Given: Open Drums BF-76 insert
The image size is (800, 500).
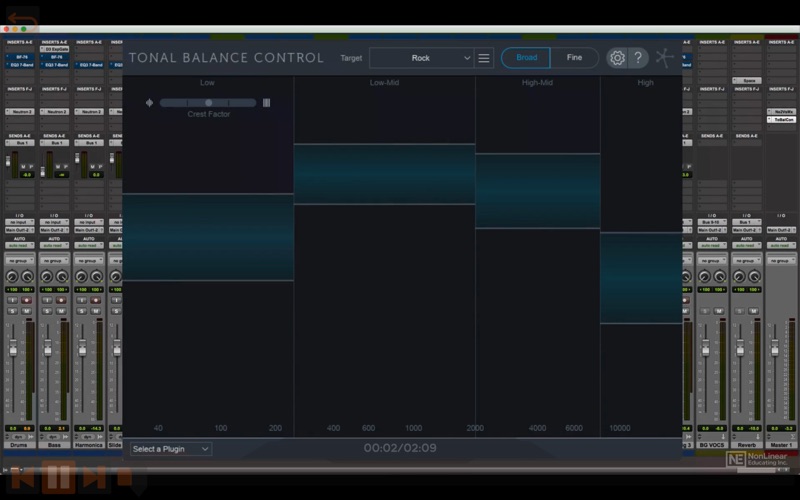Looking at the screenshot, I should [20, 57].
